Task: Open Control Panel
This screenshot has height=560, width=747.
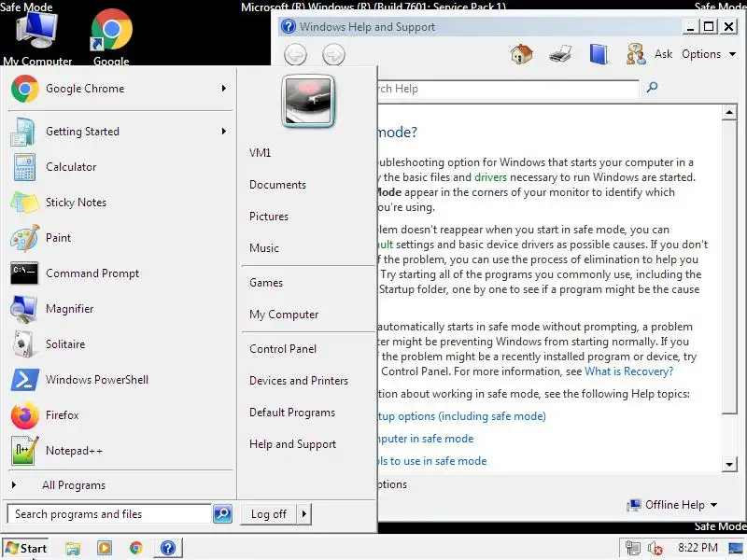Action: [x=283, y=349]
